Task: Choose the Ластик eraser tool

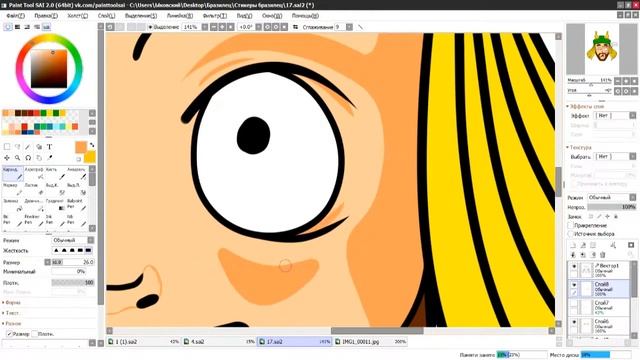Action: point(34,189)
